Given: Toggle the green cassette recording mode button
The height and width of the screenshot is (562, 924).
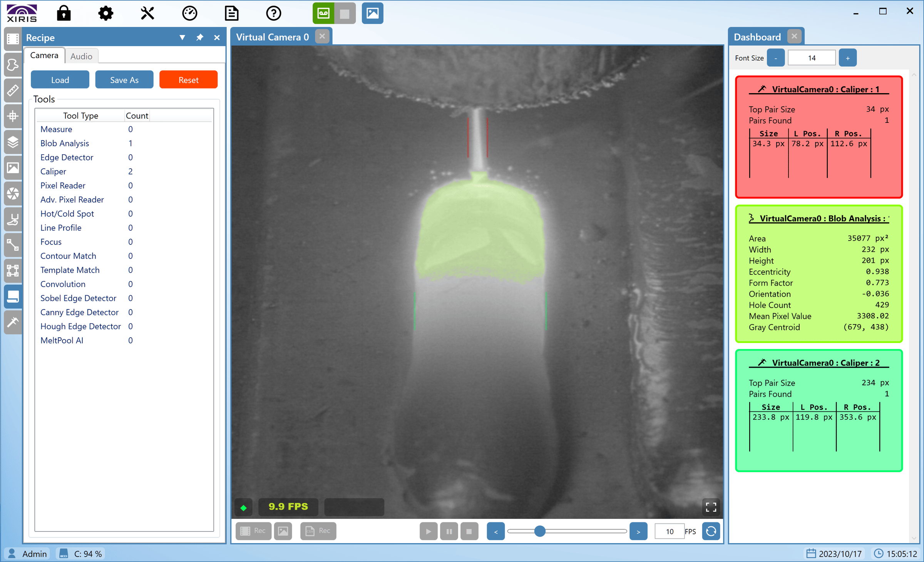Looking at the screenshot, I should pyautogui.click(x=323, y=13).
